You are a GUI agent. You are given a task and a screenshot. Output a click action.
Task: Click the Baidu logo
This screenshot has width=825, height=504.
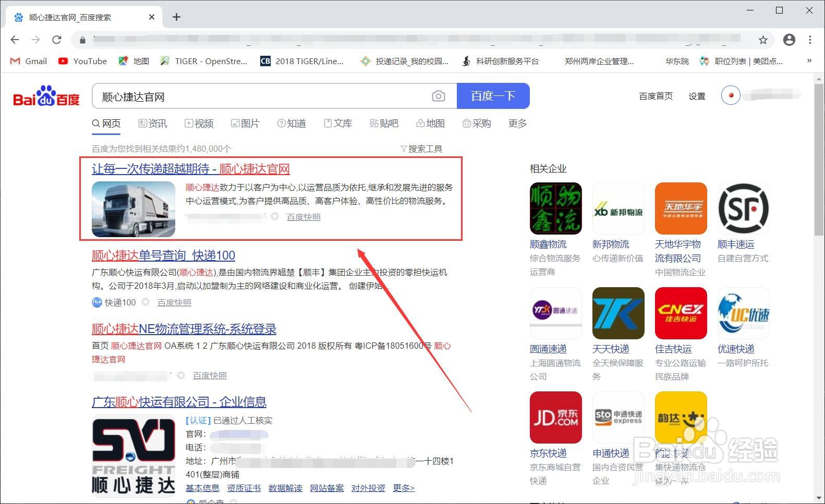tap(46, 96)
